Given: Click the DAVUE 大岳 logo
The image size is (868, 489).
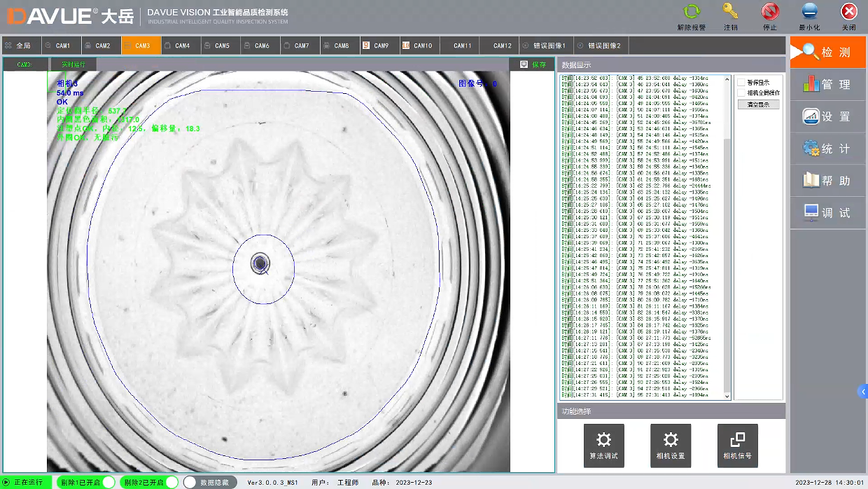Looking at the screenshot, I should coord(69,15).
